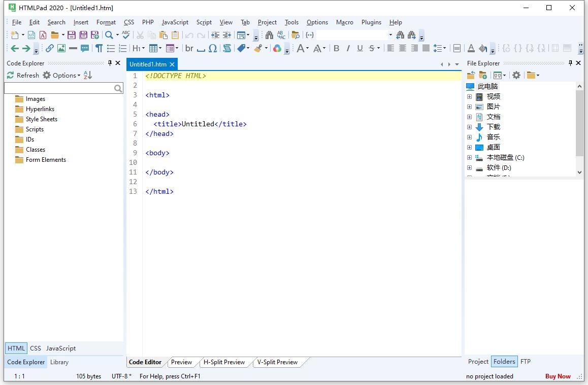588x385 pixels.
Task: Click the insert image icon
Action: pyautogui.click(x=61, y=48)
